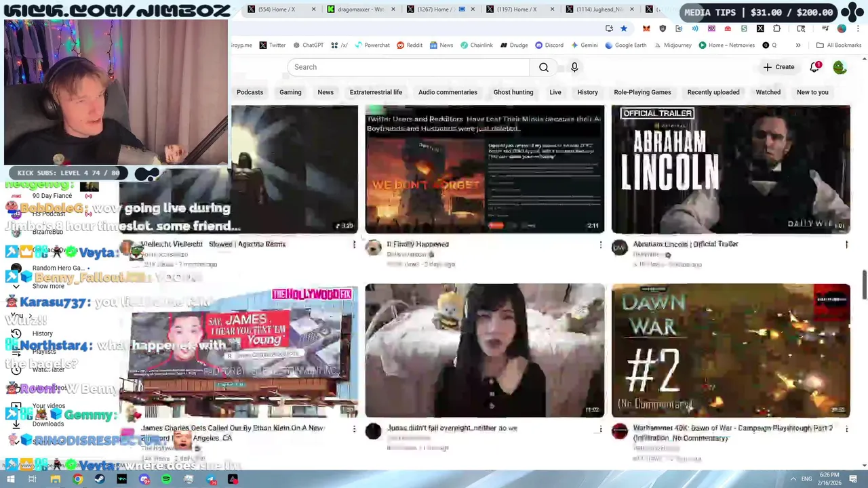The image size is (868, 488).
Task: Open Steam from the taskbar
Action: coord(100,479)
